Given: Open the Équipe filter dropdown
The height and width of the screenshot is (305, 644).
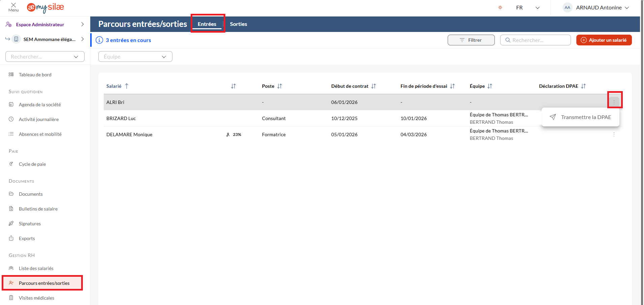Looking at the screenshot, I should click(135, 56).
